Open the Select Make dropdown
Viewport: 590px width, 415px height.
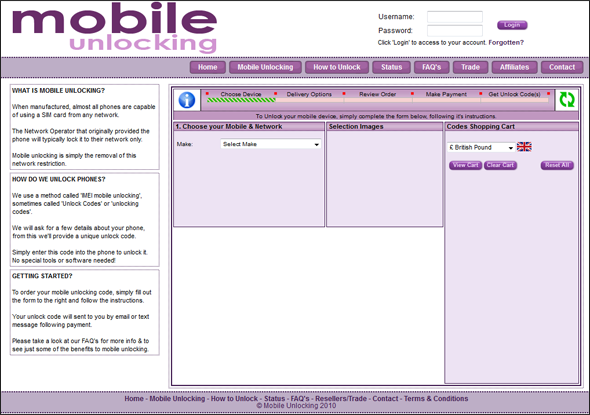pos(271,144)
